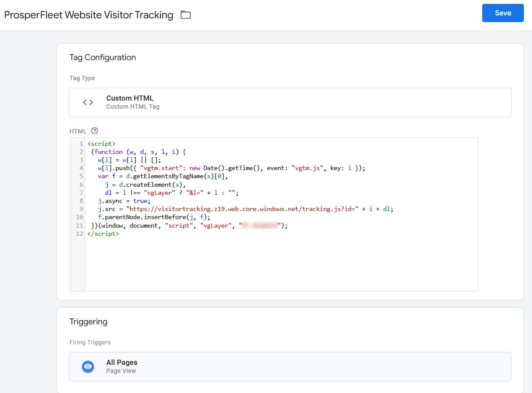This screenshot has height=393, width=532.
Task: Click the closing </script> line in editor
Action: coord(103,234)
